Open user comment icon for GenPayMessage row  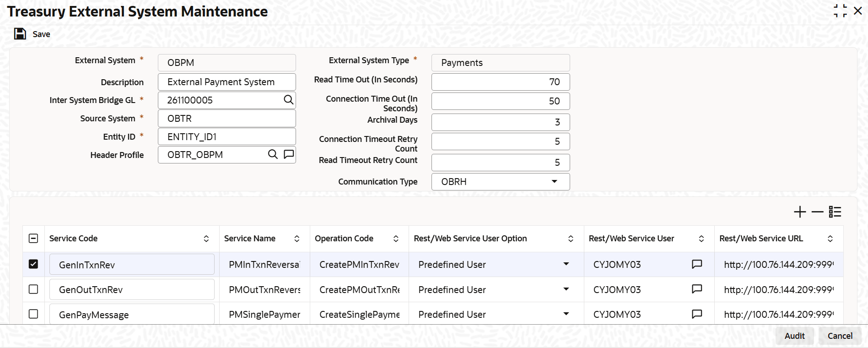pos(697,314)
